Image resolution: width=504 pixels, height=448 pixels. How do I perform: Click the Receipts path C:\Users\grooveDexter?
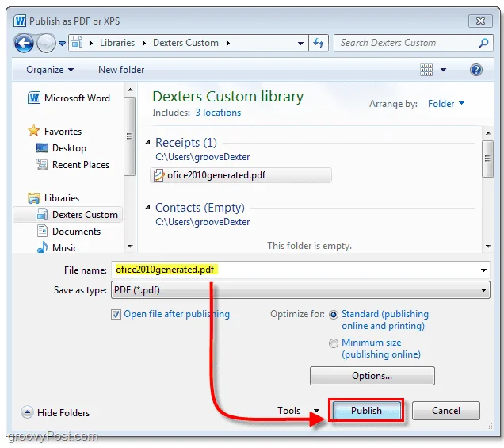point(203,157)
